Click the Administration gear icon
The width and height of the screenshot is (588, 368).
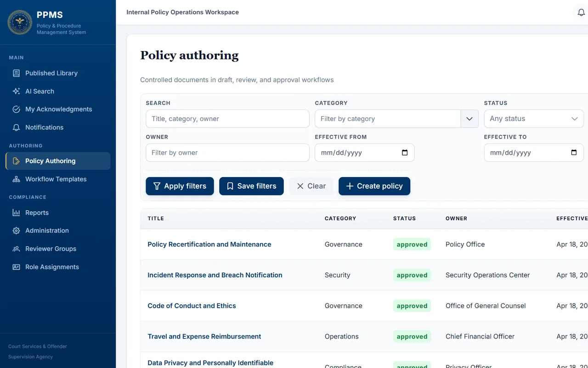(x=16, y=230)
